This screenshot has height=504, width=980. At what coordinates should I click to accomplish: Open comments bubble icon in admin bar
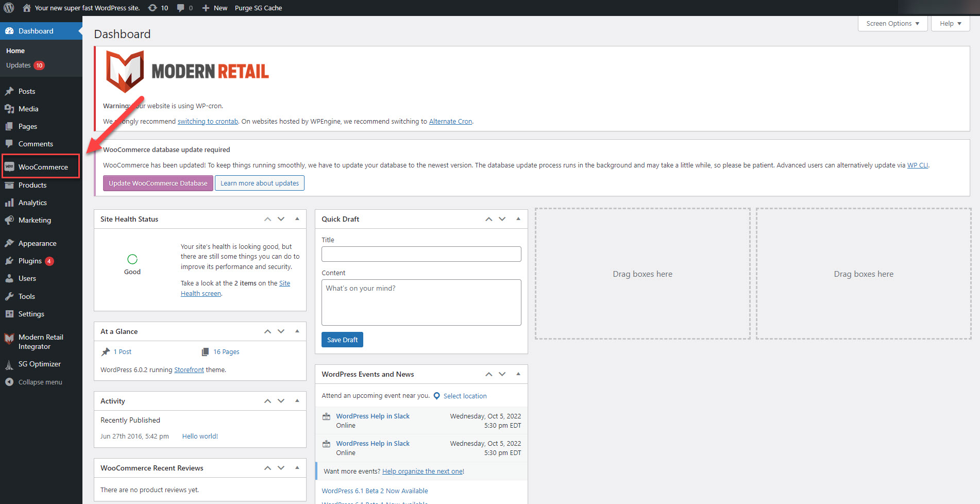(181, 8)
